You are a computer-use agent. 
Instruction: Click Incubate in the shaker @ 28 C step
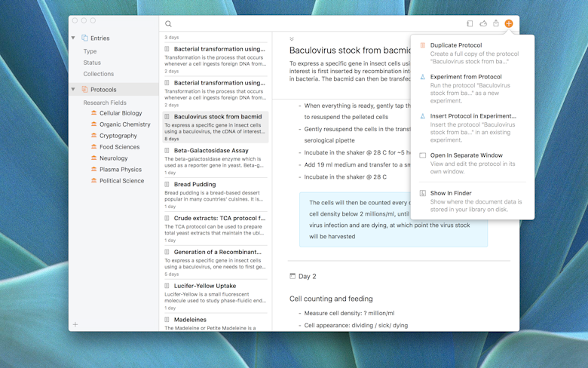click(345, 176)
